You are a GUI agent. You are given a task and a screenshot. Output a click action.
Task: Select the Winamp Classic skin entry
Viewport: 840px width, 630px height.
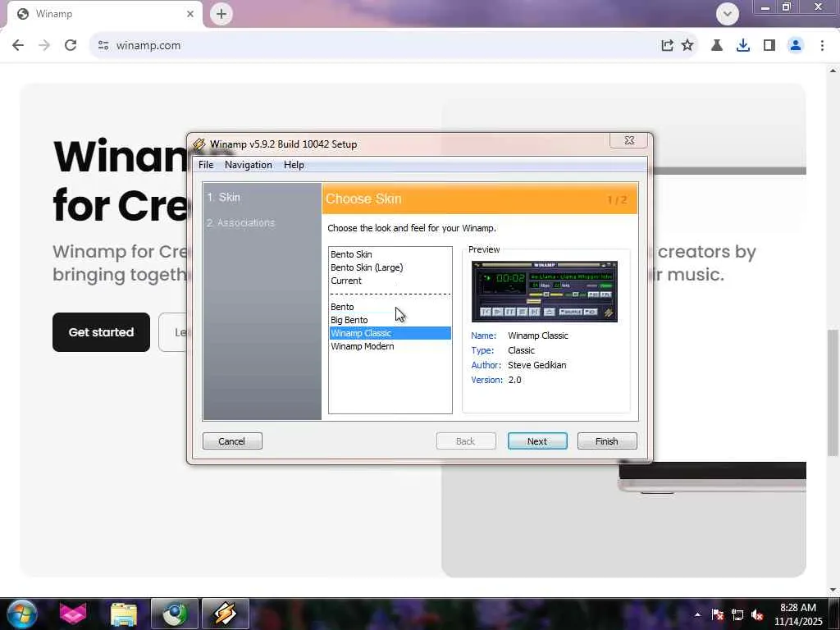pyautogui.click(x=390, y=333)
